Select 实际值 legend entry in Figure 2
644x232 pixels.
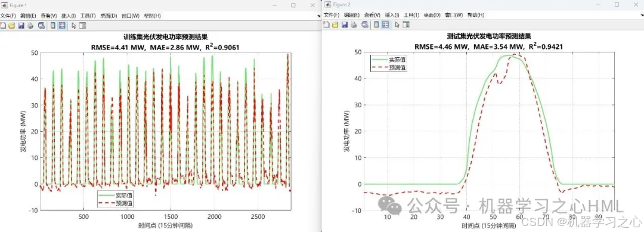[x=389, y=60]
